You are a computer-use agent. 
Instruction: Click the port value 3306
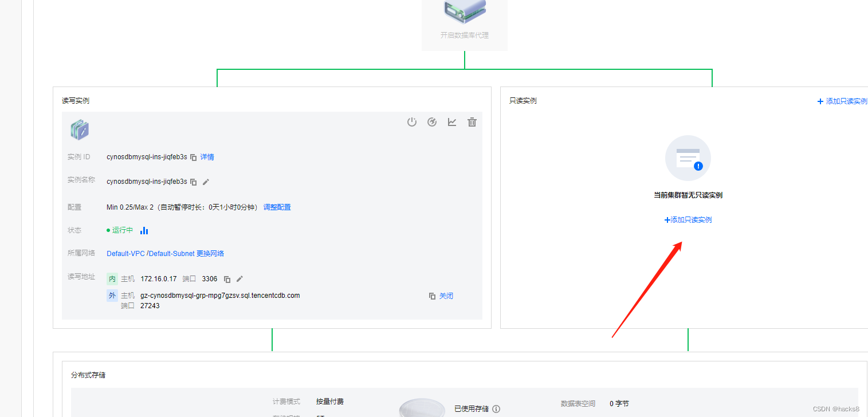point(210,279)
